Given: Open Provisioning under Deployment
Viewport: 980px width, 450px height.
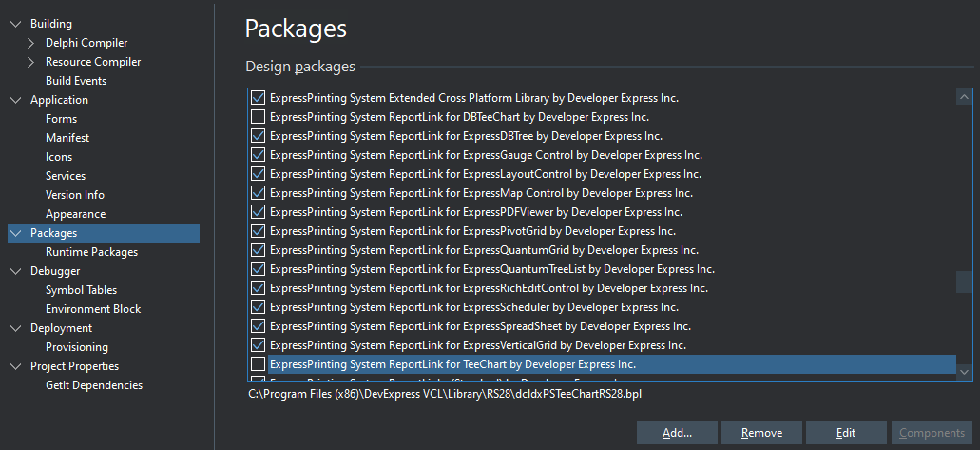Looking at the screenshot, I should tap(77, 347).
